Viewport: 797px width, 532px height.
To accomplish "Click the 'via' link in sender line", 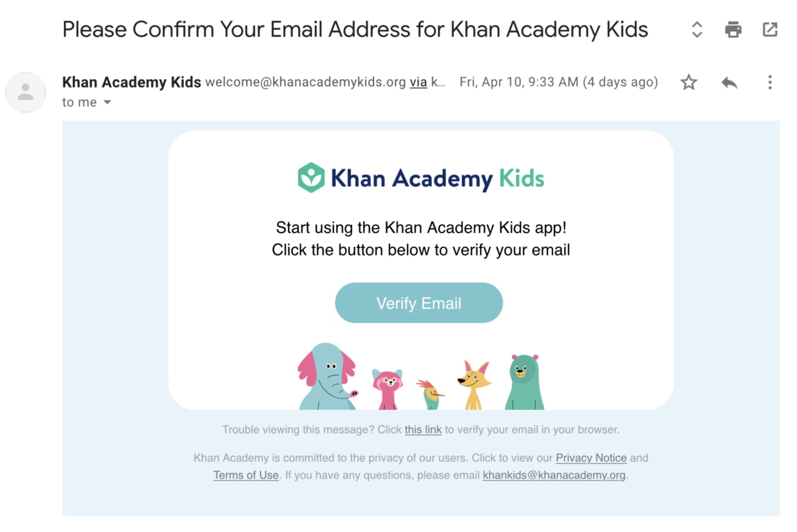I will pyautogui.click(x=418, y=82).
